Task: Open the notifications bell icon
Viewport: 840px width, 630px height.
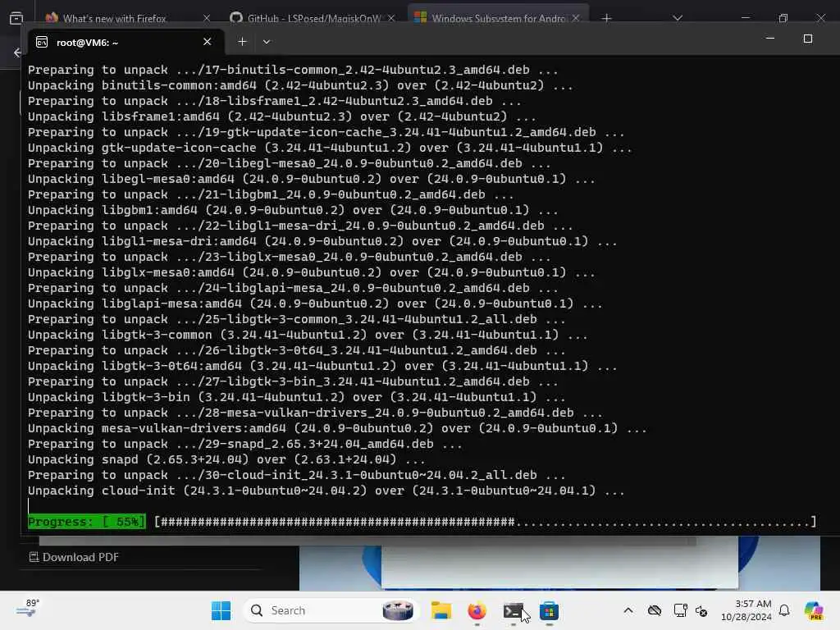Action: (x=784, y=610)
